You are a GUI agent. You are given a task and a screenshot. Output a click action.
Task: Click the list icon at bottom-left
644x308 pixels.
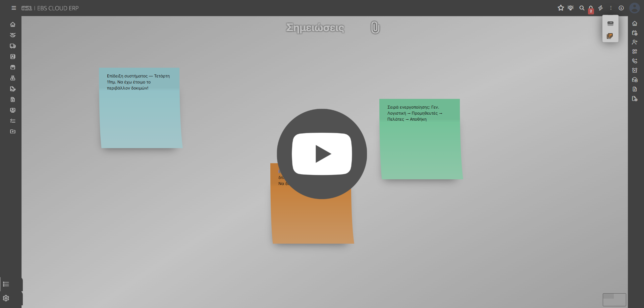click(6, 284)
